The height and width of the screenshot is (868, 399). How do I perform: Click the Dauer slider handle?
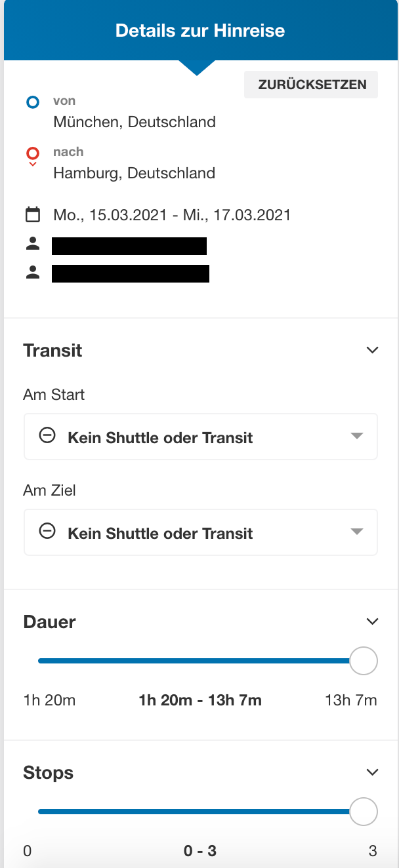click(x=364, y=661)
